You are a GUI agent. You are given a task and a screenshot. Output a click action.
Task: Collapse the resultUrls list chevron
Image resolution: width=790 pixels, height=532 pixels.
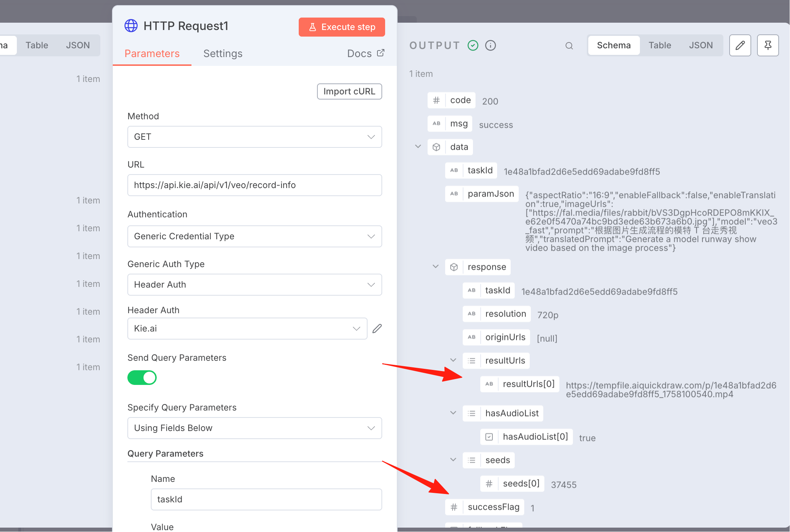point(453,360)
